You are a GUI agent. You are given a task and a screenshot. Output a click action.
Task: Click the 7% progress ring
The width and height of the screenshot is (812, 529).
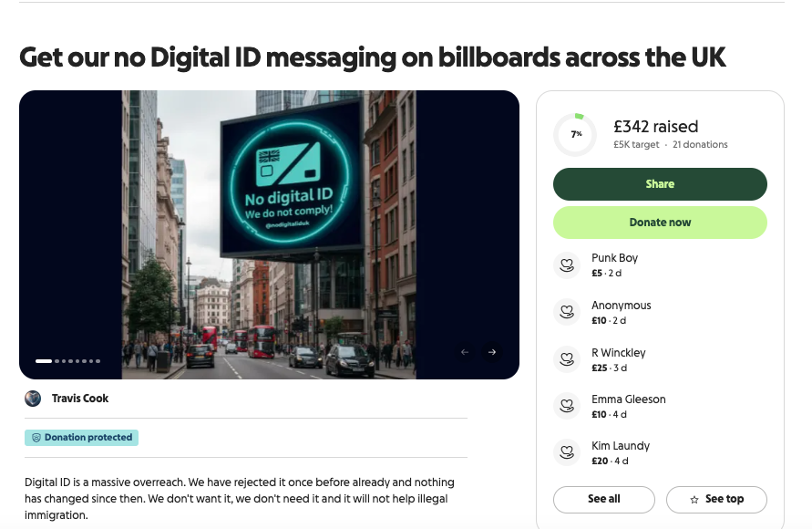point(575,135)
